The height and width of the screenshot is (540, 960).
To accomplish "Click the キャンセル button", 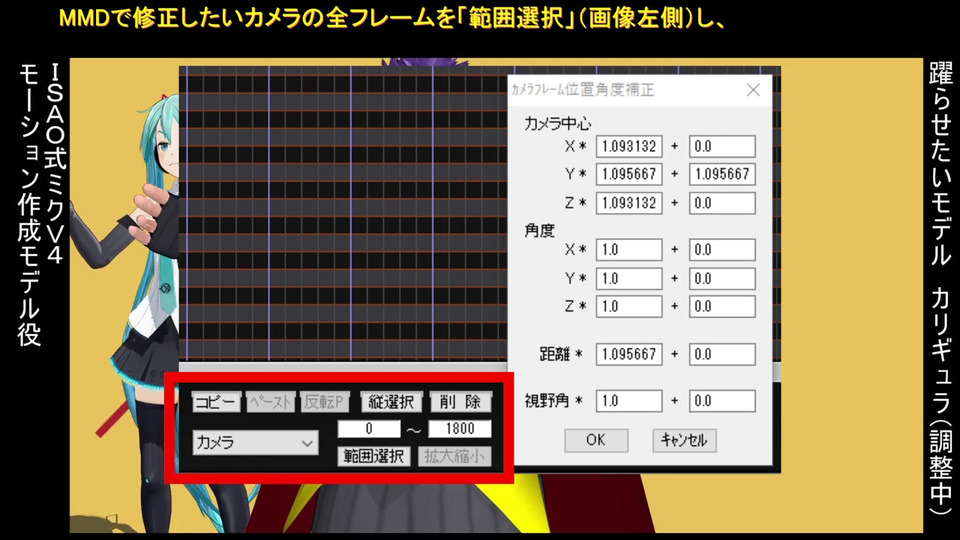I will point(684,440).
